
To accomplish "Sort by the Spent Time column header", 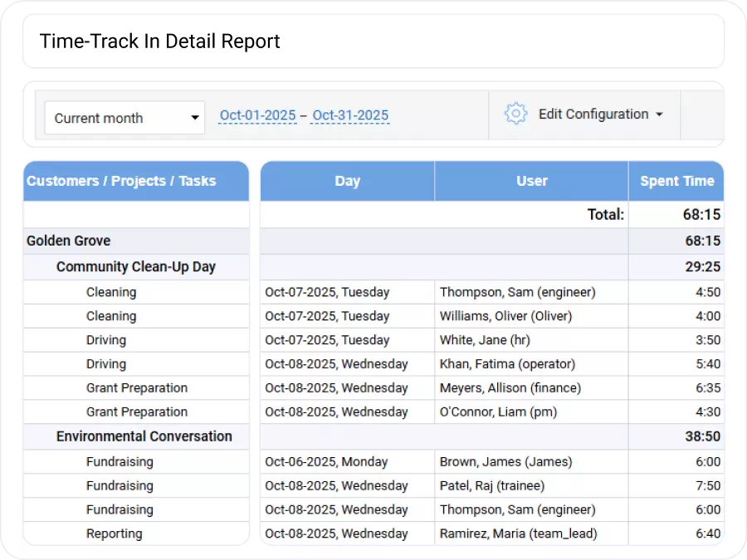I will click(x=676, y=180).
